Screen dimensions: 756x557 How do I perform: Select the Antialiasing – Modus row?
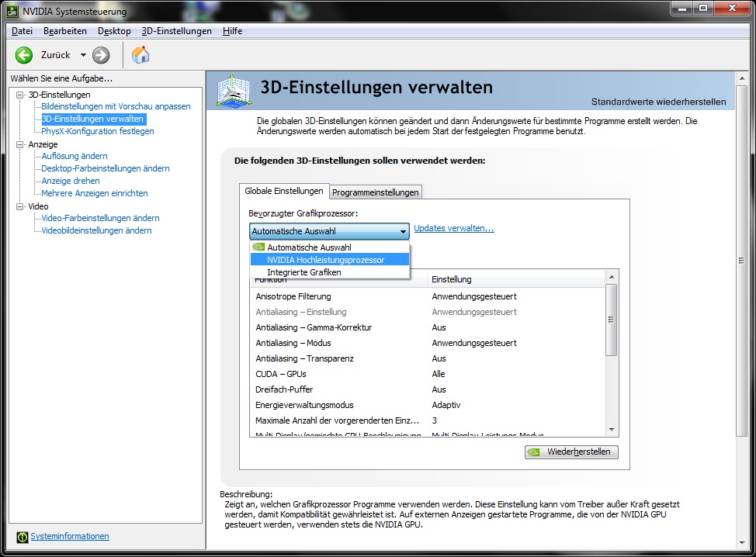pos(428,343)
